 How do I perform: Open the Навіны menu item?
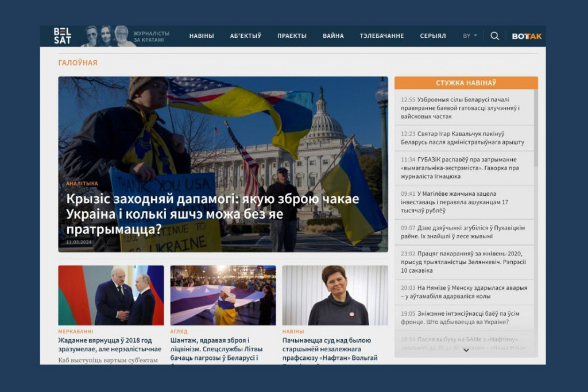pyautogui.click(x=202, y=36)
